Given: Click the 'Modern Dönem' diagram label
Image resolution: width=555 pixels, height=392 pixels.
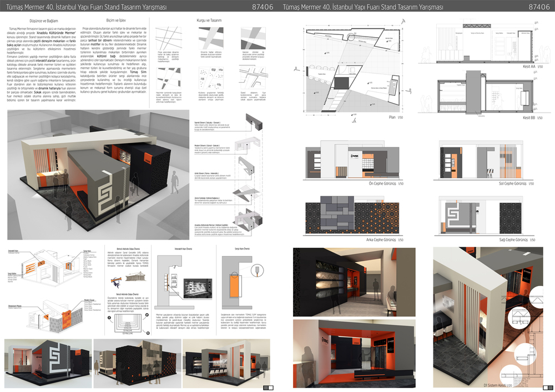Looking at the screenshot, I should 207,145.
